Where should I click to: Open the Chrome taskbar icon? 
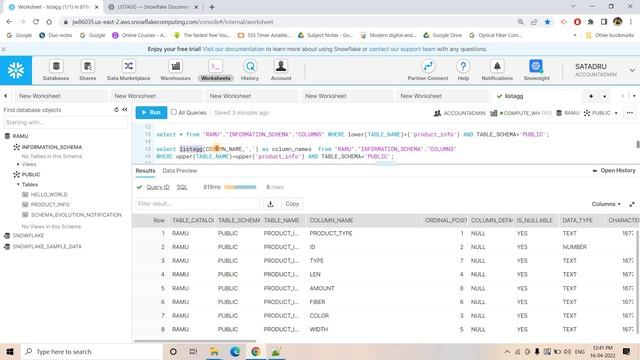click(256, 351)
